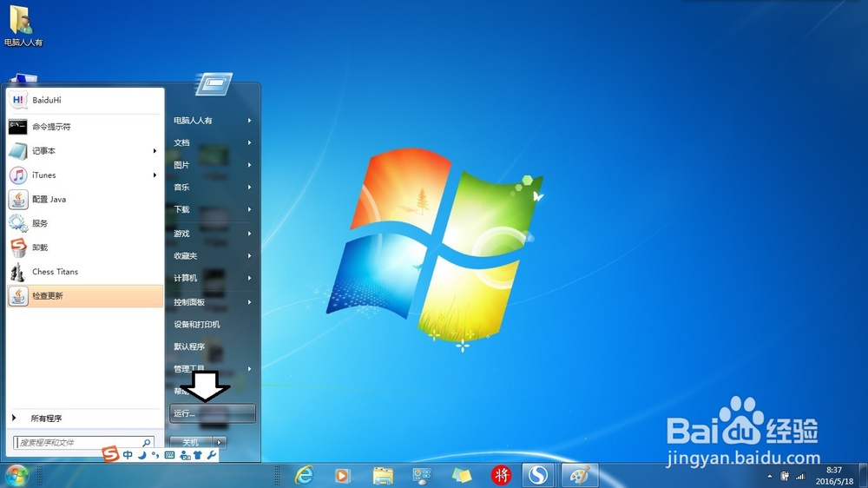Open 收藏夹 Favorites menu item
Viewport: 868px width, 488px height.
click(x=213, y=256)
